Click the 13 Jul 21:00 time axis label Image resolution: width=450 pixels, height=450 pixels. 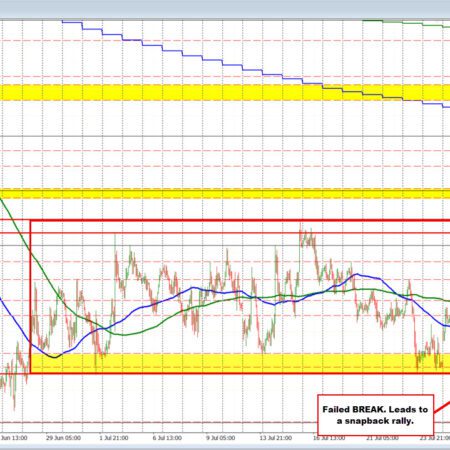(276, 438)
